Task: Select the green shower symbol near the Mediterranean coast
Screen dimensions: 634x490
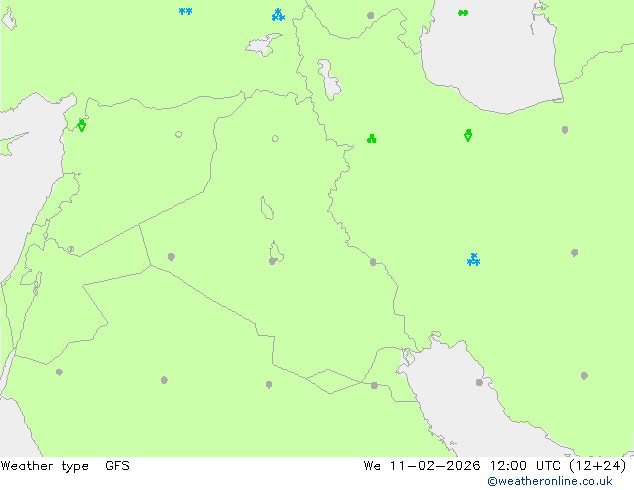Action: tap(82, 125)
